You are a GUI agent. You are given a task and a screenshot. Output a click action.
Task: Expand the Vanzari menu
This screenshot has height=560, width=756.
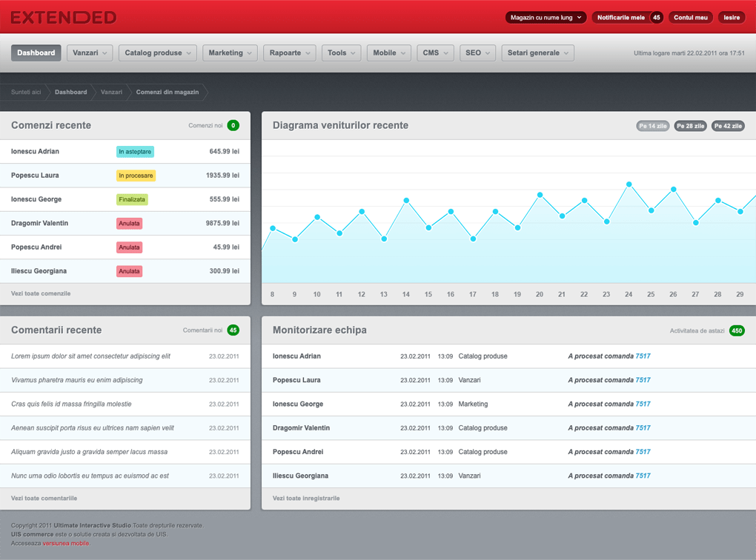(90, 53)
